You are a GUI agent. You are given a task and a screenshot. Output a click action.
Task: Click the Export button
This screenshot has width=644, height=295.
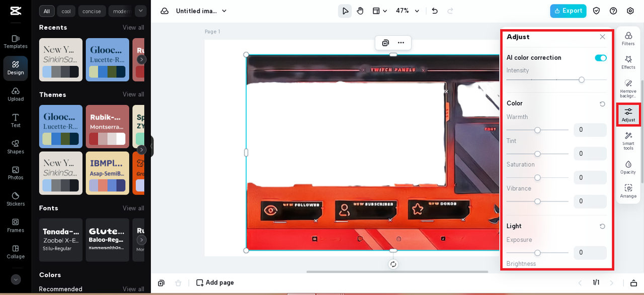(568, 11)
